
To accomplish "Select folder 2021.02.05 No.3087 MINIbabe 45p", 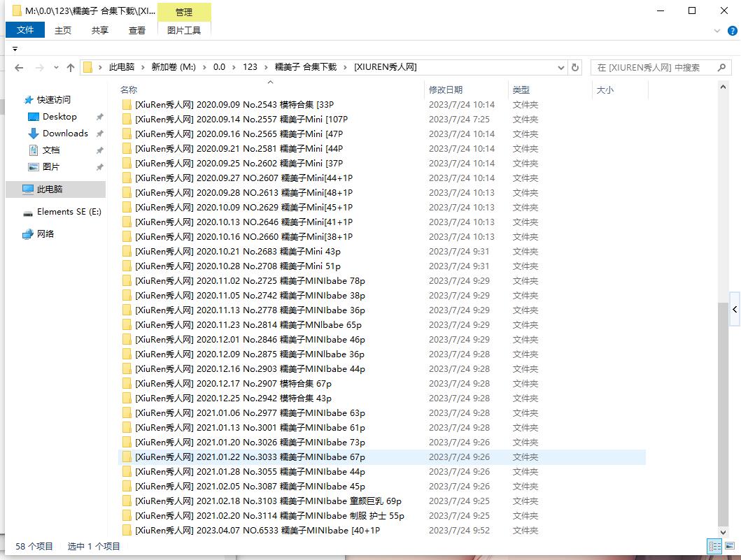I will (x=250, y=487).
